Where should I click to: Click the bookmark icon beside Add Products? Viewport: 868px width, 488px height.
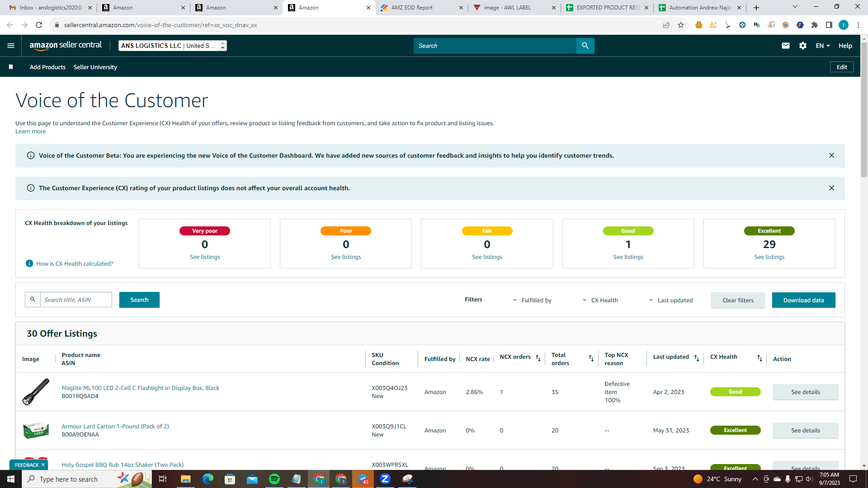(11, 67)
